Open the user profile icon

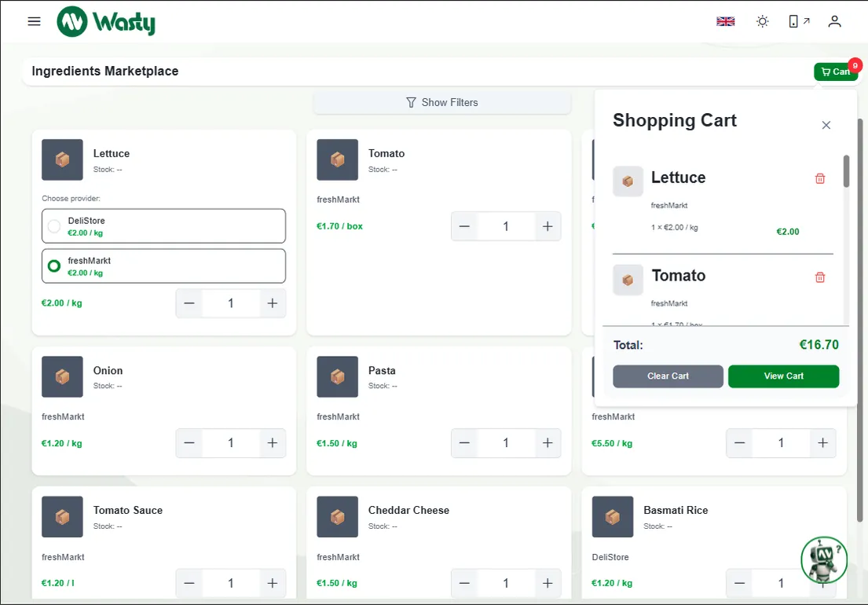(834, 21)
